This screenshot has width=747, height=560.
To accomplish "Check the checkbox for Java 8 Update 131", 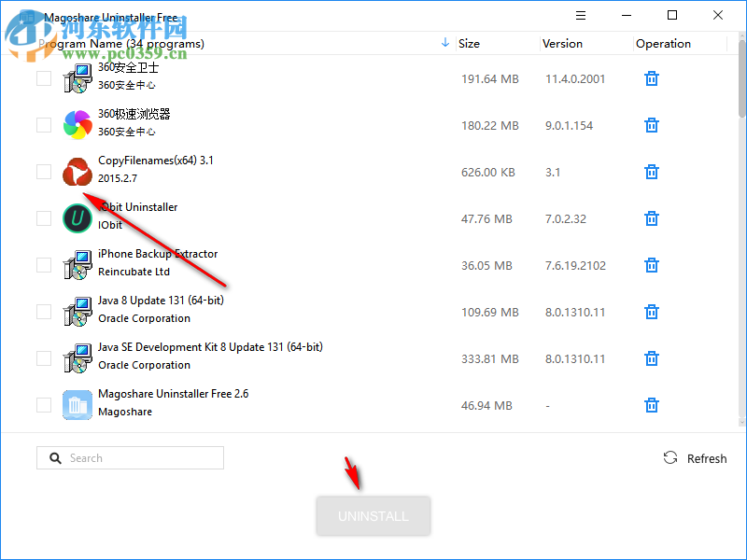I will click(43, 311).
